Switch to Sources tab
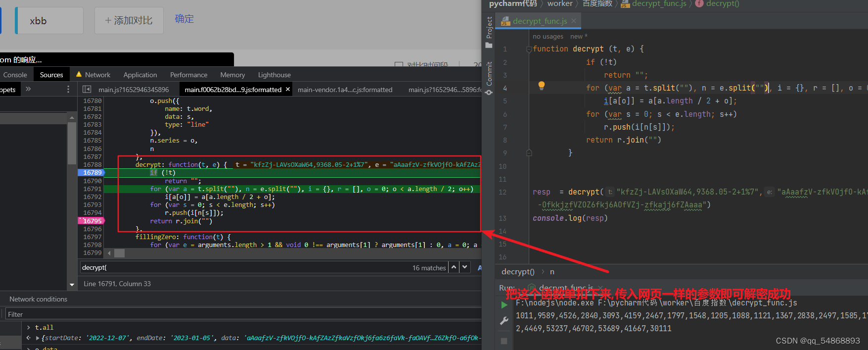868x350 pixels. pos(51,75)
